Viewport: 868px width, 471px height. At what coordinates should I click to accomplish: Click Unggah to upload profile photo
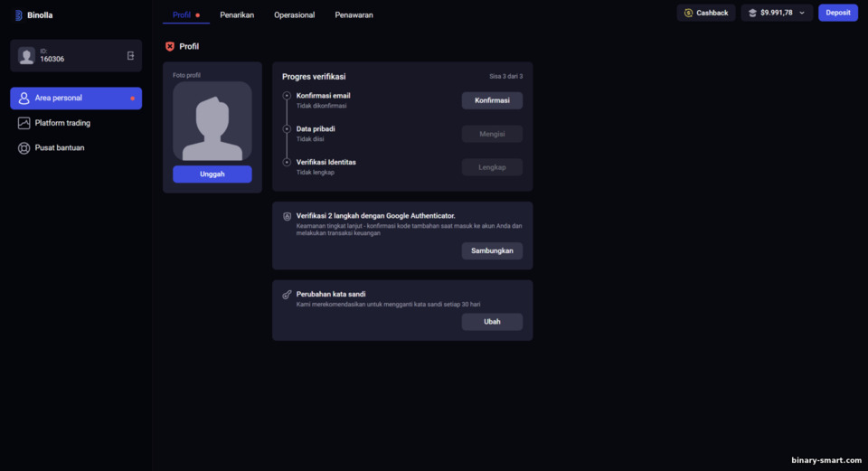point(212,174)
